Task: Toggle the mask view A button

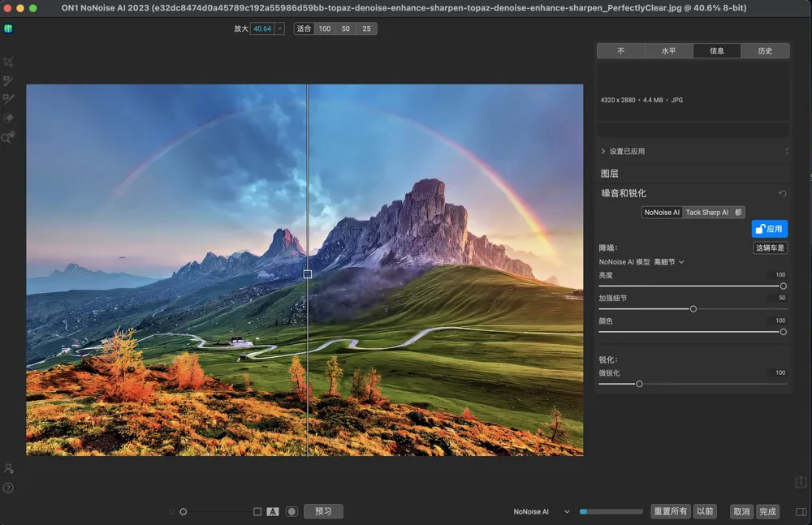Action: pyautogui.click(x=273, y=512)
